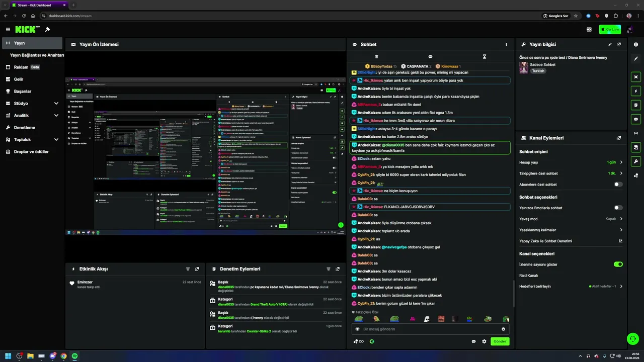The image size is (644, 362).
Task: Expand Stüdyo sidebar section
Action: 33,103
